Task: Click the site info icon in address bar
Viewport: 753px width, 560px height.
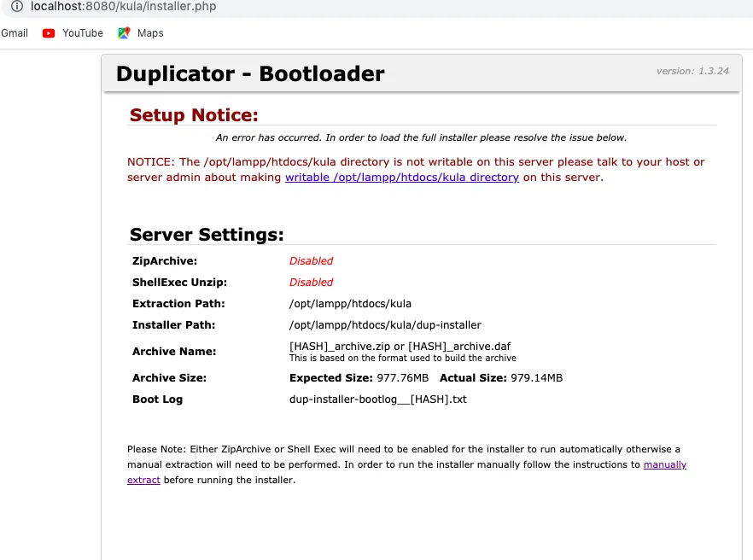Action: click(17, 6)
